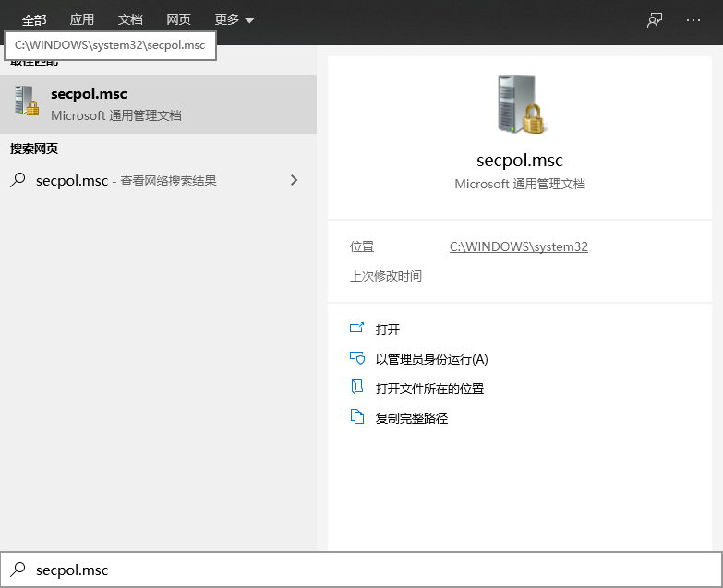The image size is (723, 588).
Task: Expand the 更多 dropdown filter
Action: point(234,20)
